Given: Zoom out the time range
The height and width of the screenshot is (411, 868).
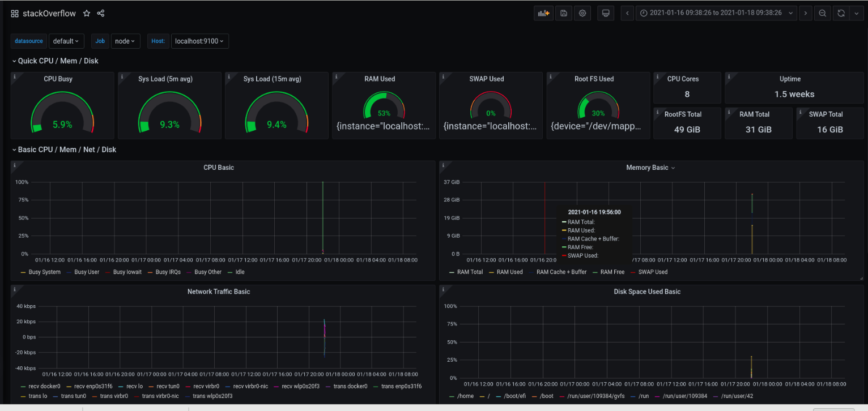Looking at the screenshot, I should [x=823, y=13].
